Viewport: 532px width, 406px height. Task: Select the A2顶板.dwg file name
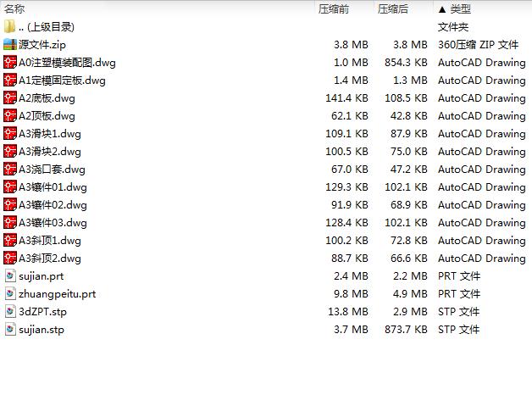coord(47,115)
